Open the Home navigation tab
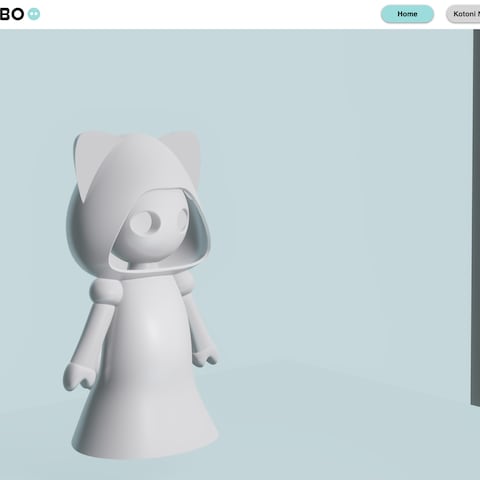This screenshot has width=480, height=480. 407,14
